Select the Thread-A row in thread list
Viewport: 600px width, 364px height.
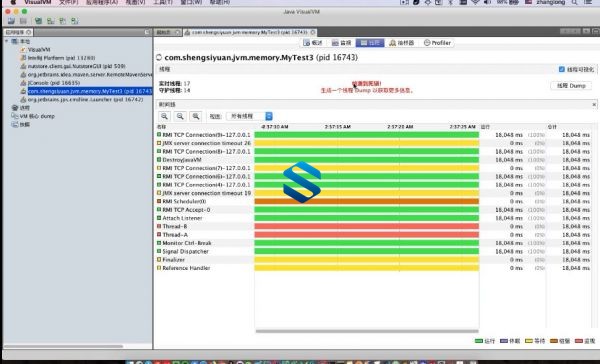(x=205, y=235)
